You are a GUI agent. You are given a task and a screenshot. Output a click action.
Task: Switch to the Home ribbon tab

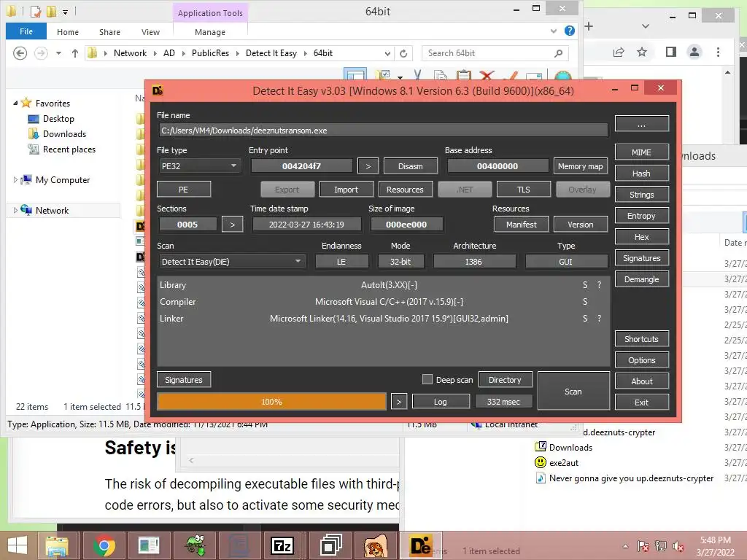coord(68,32)
